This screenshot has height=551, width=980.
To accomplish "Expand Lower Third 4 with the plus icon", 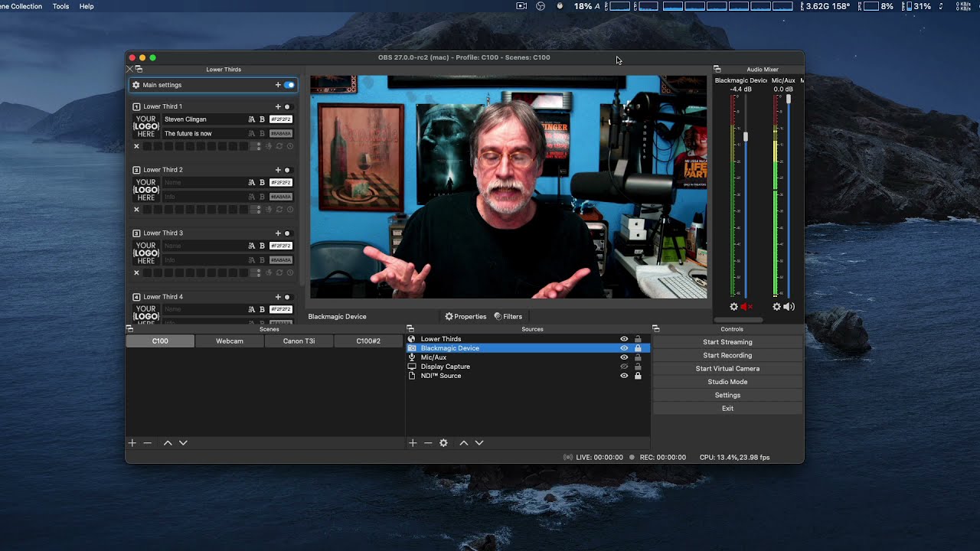I will point(278,297).
